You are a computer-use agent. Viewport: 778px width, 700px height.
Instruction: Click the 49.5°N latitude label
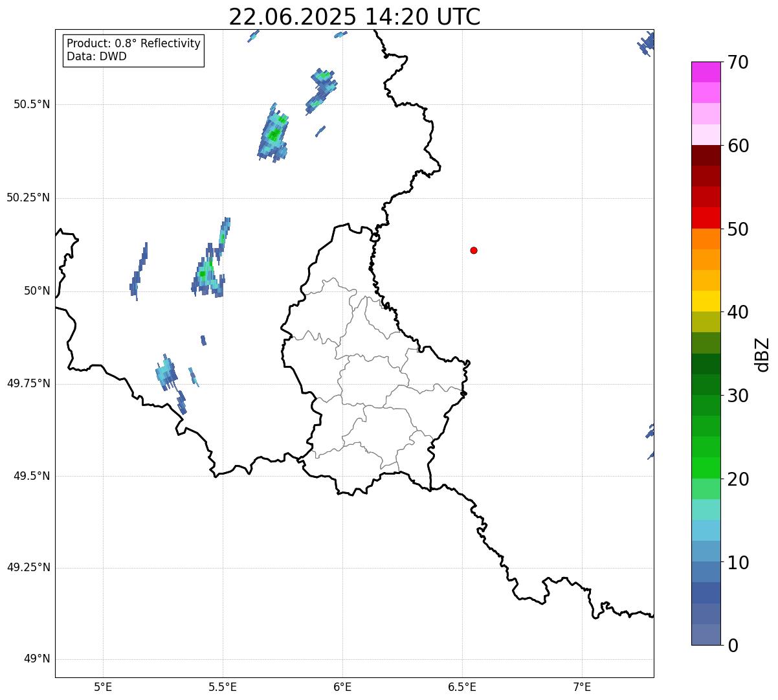(x=31, y=476)
